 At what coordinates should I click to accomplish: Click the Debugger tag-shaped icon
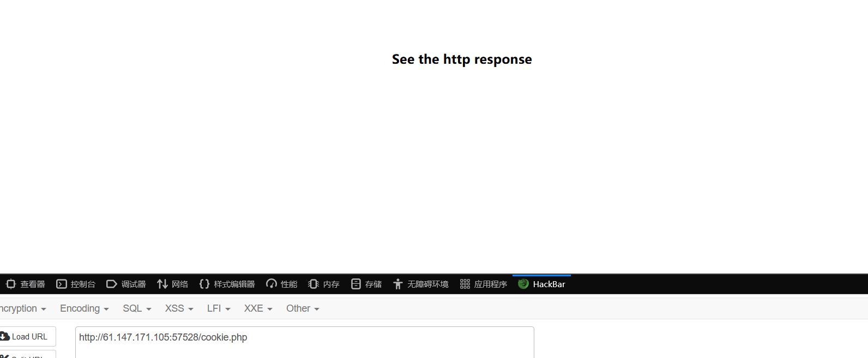click(112, 284)
